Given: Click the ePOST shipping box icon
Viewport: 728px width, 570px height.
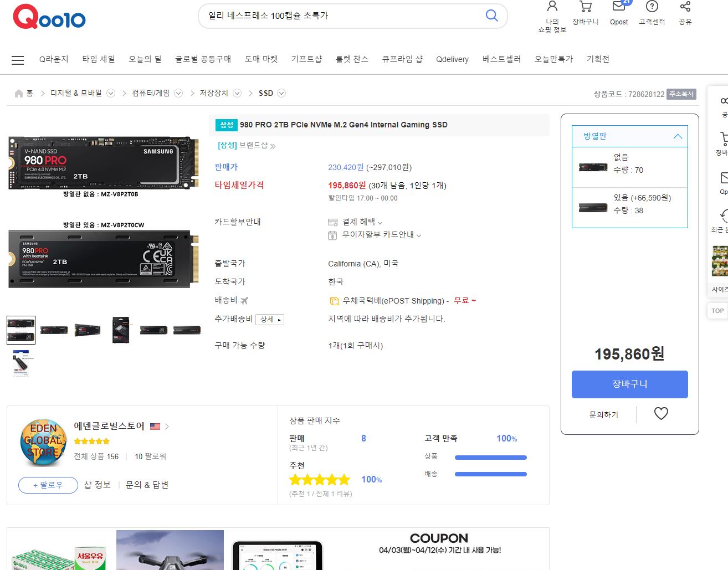Looking at the screenshot, I should (334, 301).
